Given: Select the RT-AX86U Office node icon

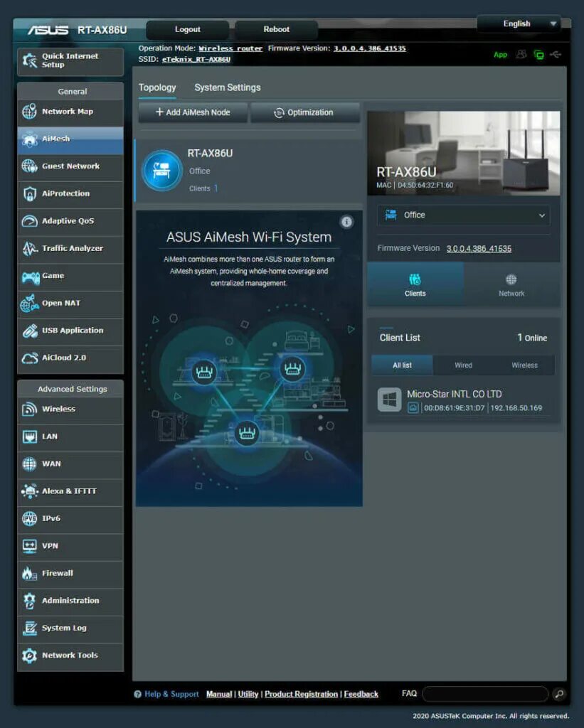Looking at the screenshot, I should pyautogui.click(x=161, y=171).
